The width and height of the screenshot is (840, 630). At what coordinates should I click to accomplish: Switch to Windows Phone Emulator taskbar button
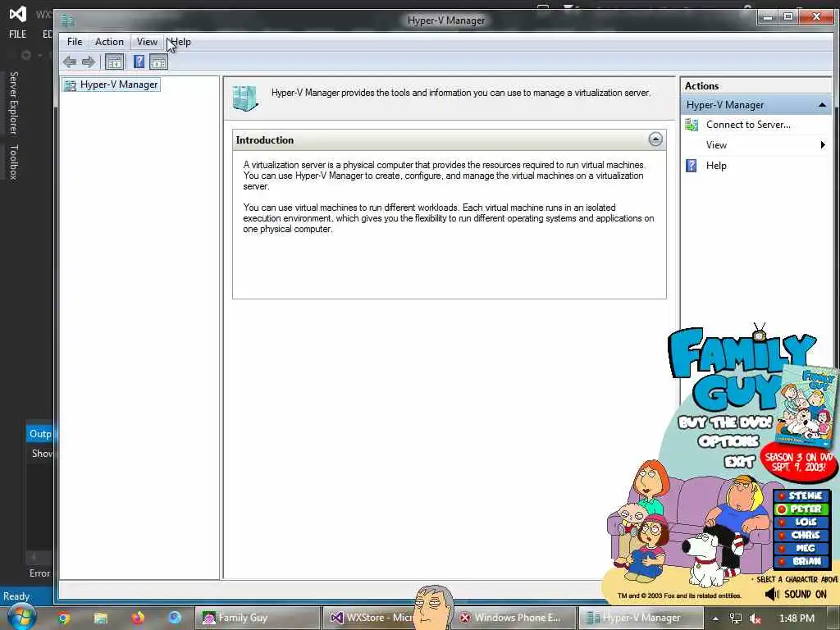click(514, 619)
